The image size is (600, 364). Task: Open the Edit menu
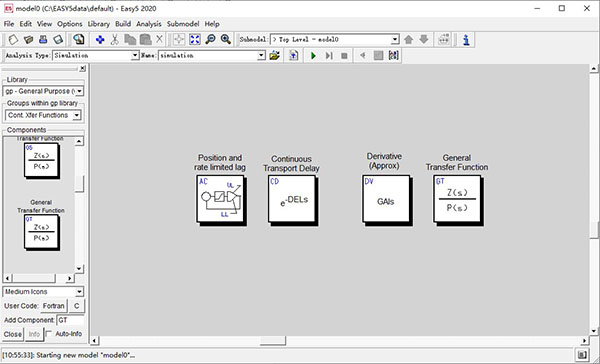click(26, 24)
